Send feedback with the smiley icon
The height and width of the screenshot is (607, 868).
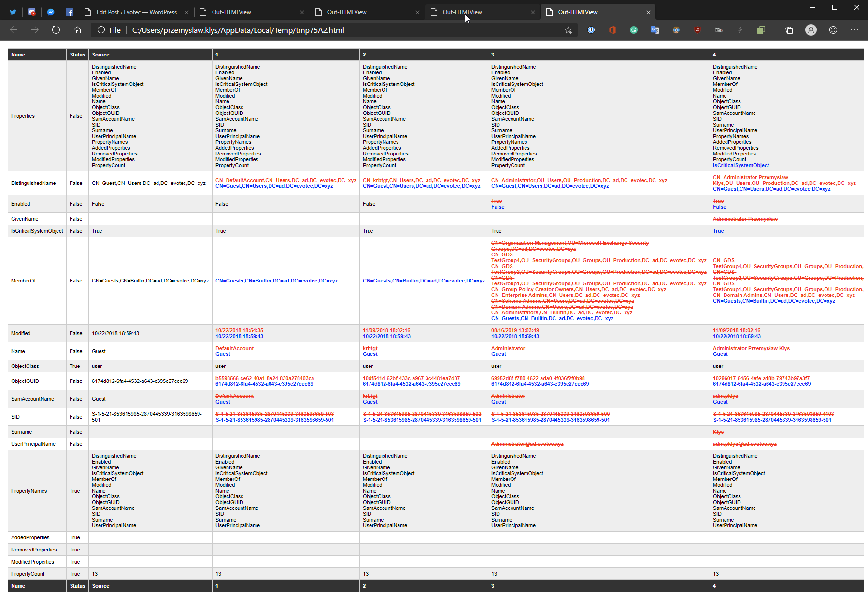tap(833, 30)
